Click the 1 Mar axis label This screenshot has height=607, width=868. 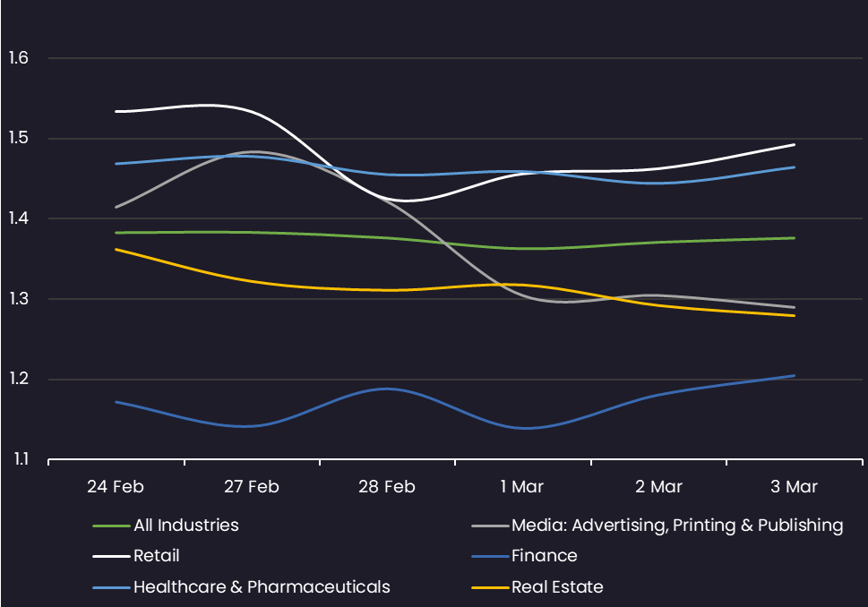point(522,487)
